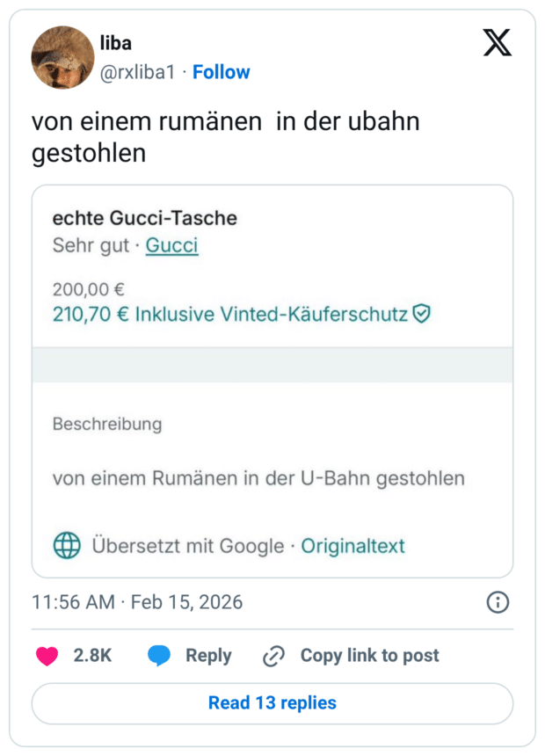Image resolution: width=545 pixels, height=756 pixels.
Task: Show the Originaltext of the description
Action: (x=352, y=546)
